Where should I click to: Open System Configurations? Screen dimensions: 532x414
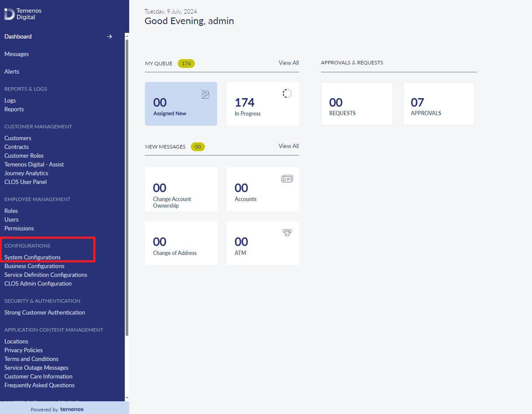point(32,257)
